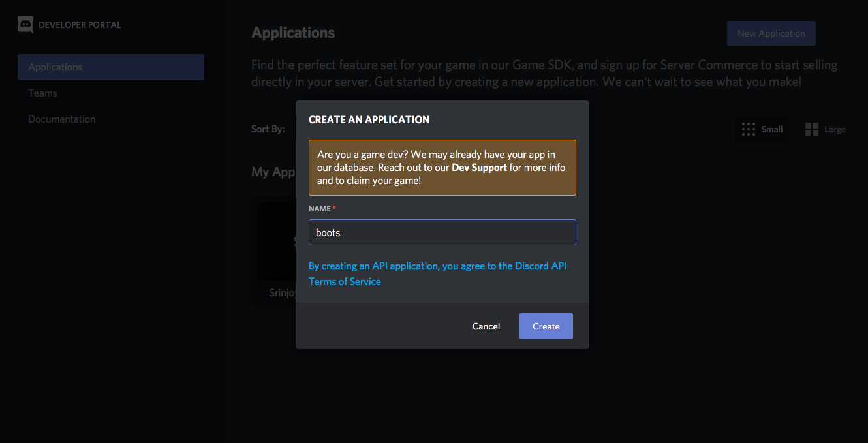Open the Dev Support link

(479, 168)
